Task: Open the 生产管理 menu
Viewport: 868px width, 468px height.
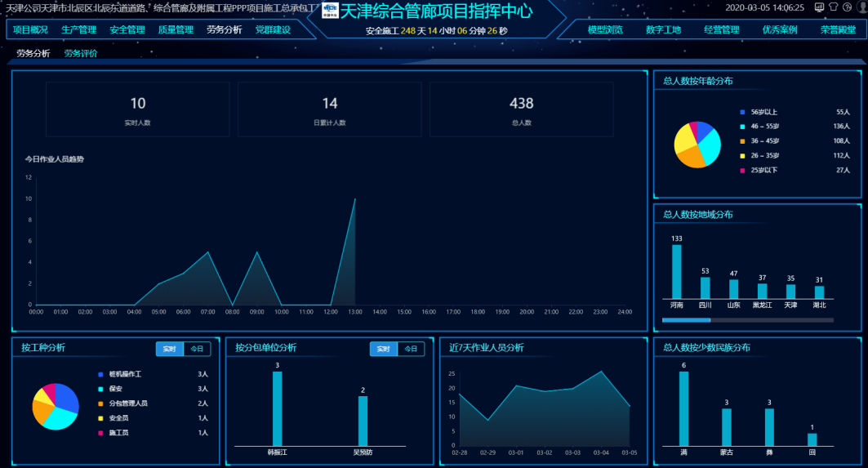Action: pos(78,30)
